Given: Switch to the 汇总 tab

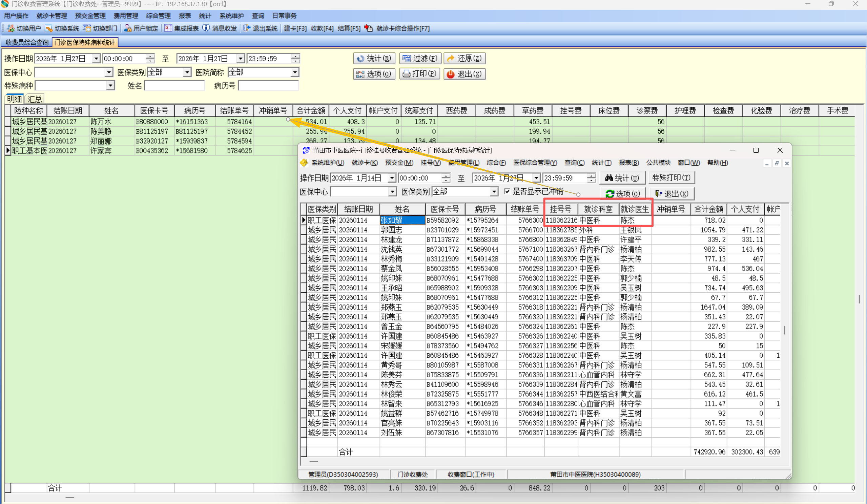Looking at the screenshot, I should (x=35, y=99).
